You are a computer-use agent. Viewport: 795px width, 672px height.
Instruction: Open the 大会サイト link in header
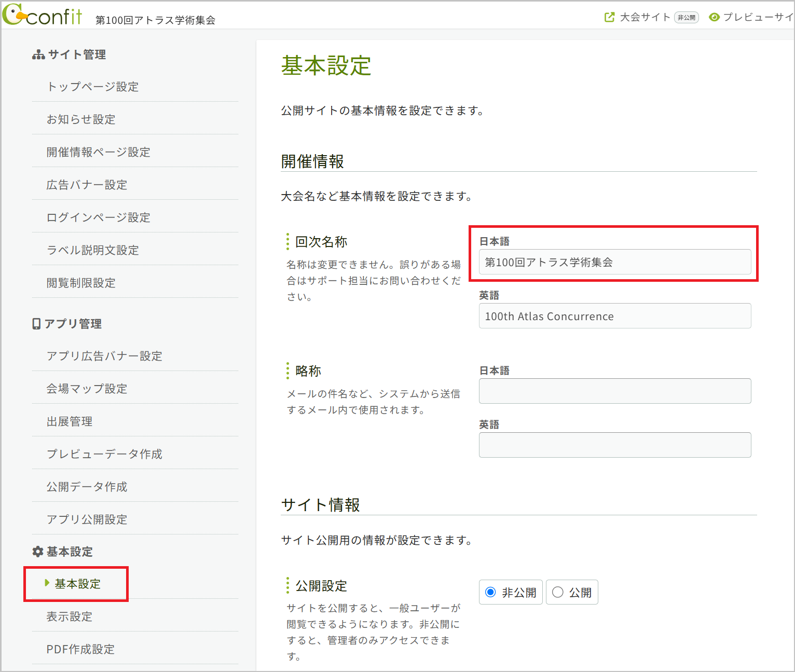pos(645,17)
